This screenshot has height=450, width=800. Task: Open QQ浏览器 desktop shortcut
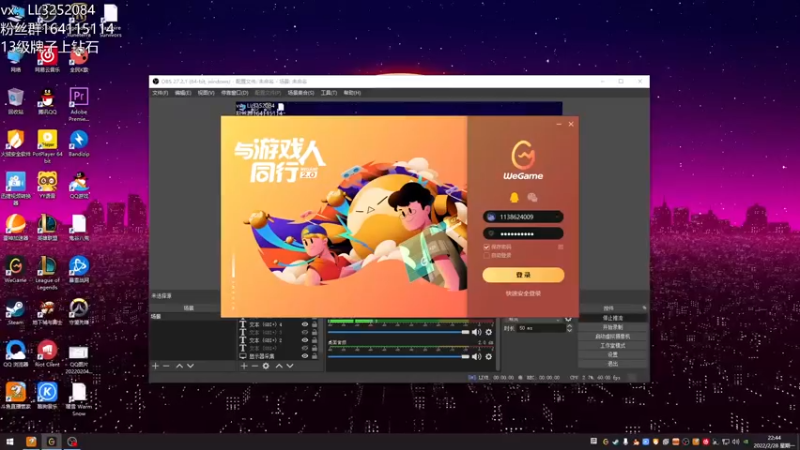point(15,354)
